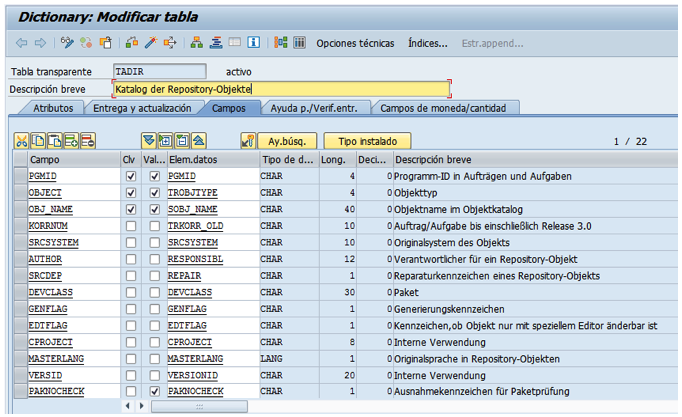Click the Descripción breve column header
This screenshot has height=417, width=682.
tap(535, 160)
